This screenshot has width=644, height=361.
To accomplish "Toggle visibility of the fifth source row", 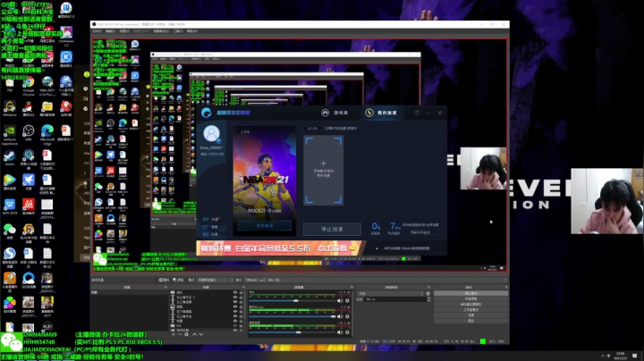I will tap(235, 311).
